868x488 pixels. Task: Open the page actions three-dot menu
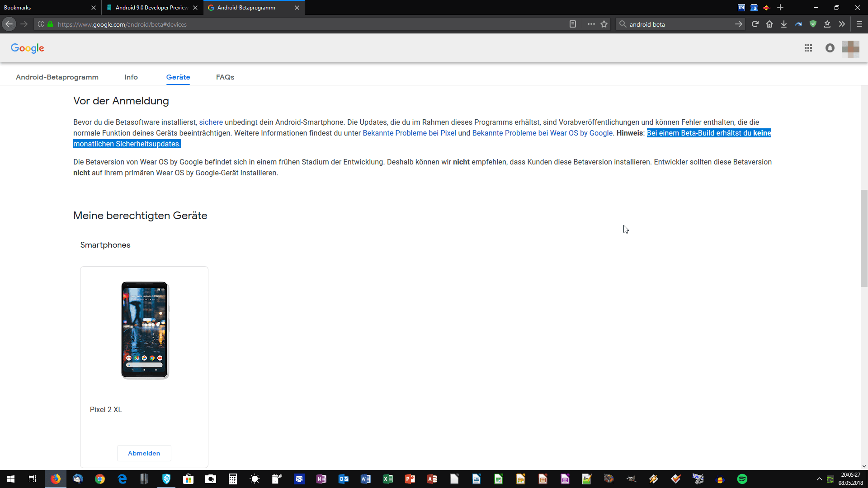click(x=591, y=24)
